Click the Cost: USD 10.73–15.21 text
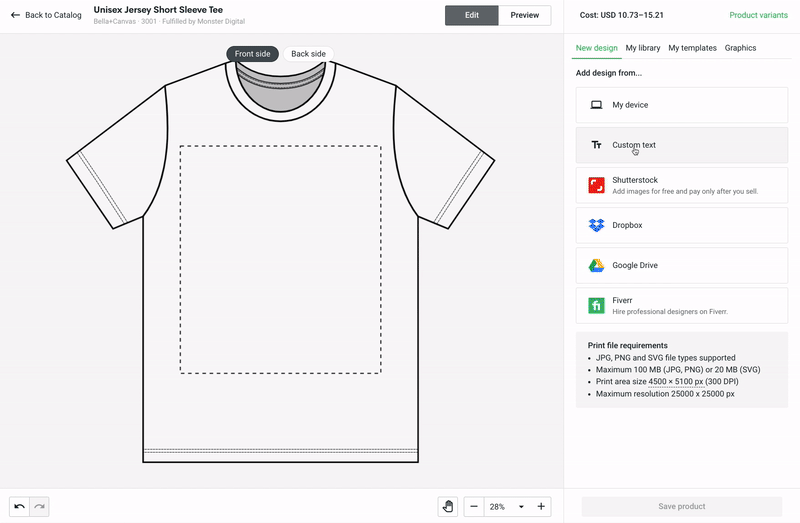This screenshot has width=800, height=523. 621,15
